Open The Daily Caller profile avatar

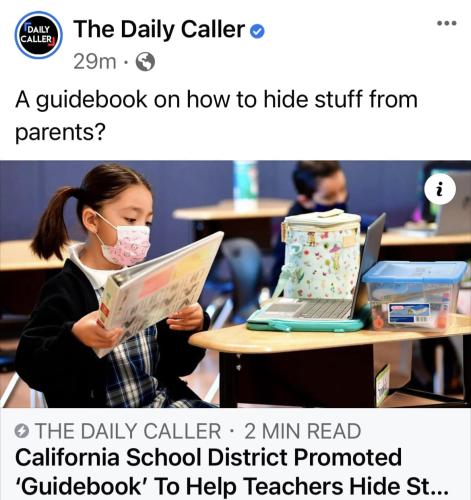[x=38, y=35]
